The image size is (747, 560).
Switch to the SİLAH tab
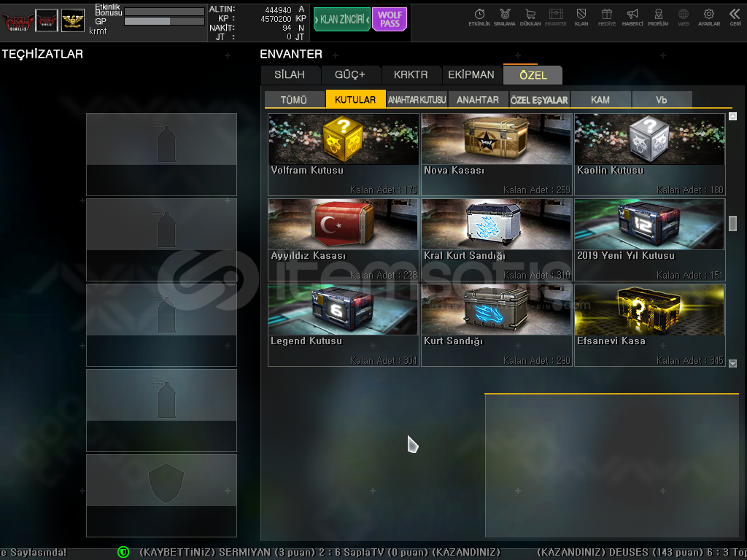(291, 74)
